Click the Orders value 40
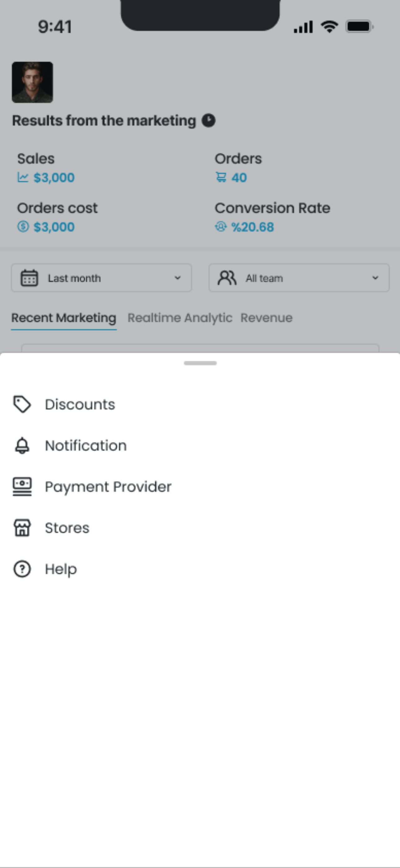The width and height of the screenshot is (400, 868). [239, 178]
